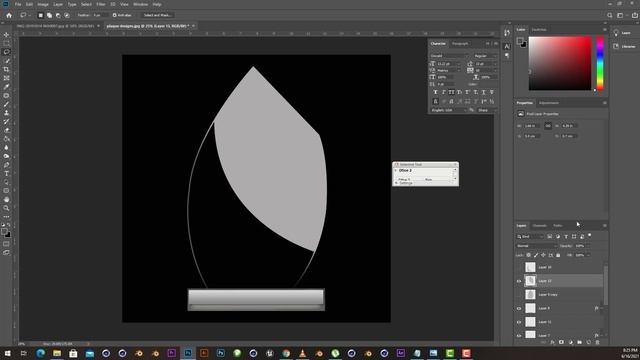Toggle Underline in Character panel
640x360 pixels.
coord(483,92)
